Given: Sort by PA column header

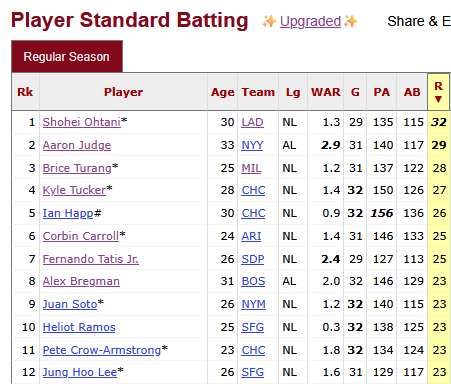Looking at the screenshot, I should [x=381, y=92].
